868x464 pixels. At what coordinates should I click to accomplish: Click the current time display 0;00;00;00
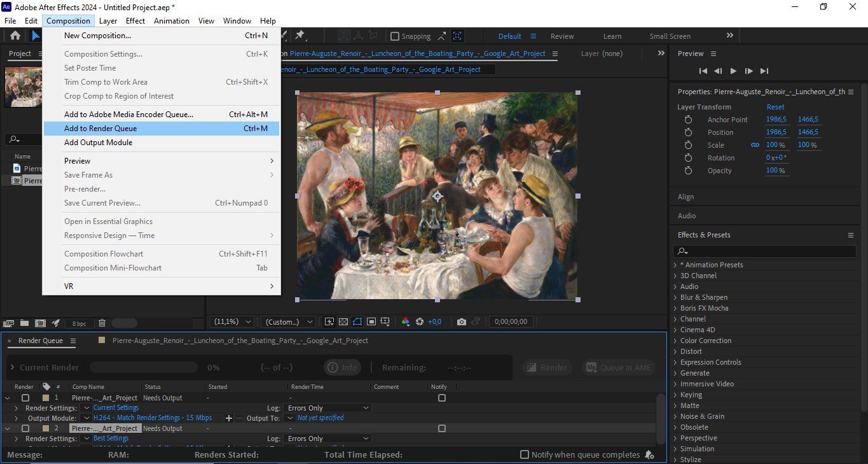click(511, 321)
